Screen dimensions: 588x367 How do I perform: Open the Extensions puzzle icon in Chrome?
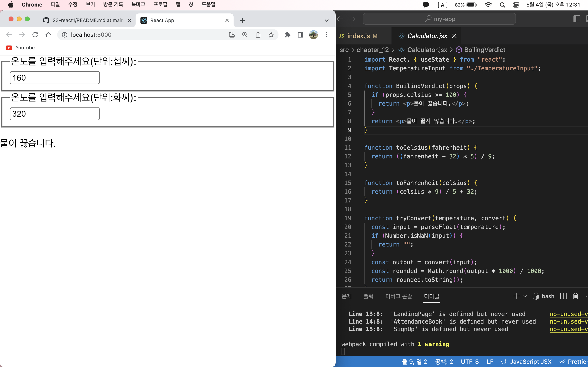pyautogui.click(x=288, y=35)
